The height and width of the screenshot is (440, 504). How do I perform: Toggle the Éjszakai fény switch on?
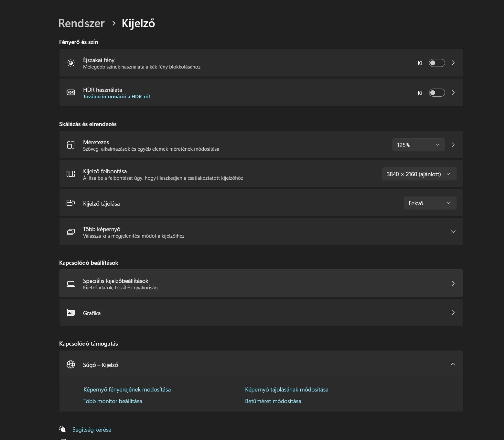click(x=437, y=63)
